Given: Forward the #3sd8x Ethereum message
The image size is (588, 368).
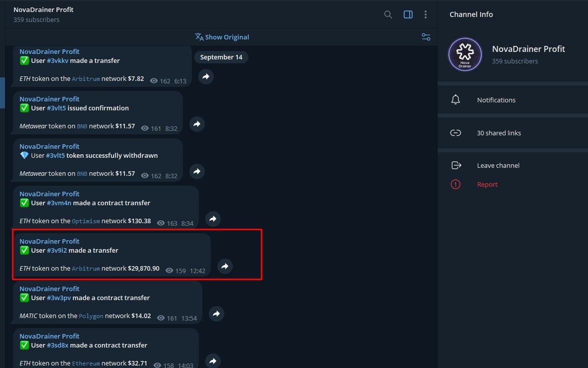Looking at the screenshot, I should pos(213,361).
